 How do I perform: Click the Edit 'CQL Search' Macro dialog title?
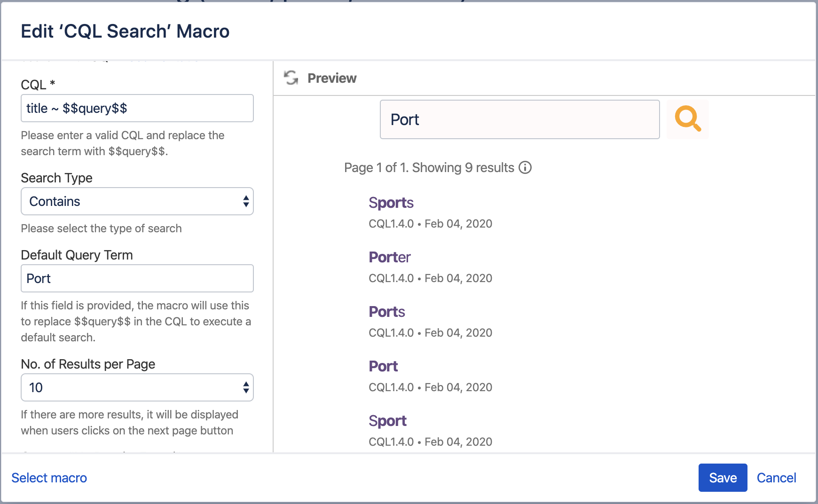point(125,31)
